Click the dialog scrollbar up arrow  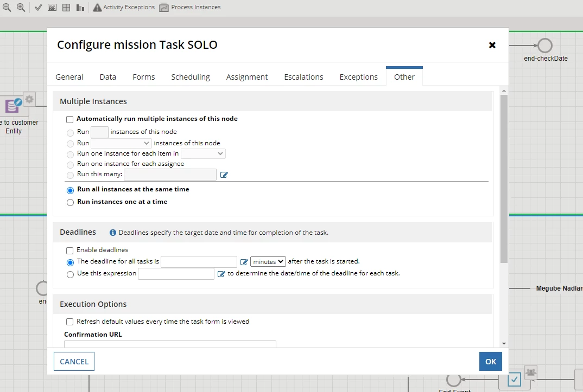[504, 91]
